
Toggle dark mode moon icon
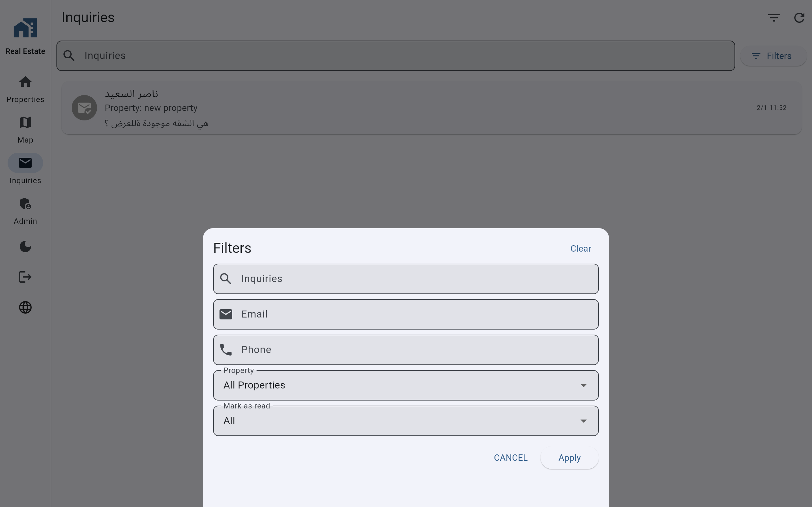[x=25, y=247]
